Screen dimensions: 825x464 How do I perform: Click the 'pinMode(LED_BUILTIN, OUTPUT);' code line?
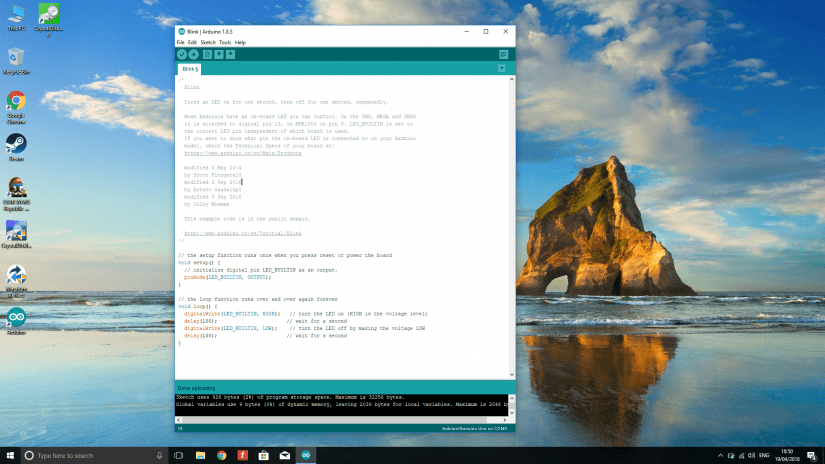tap(227, 277)
